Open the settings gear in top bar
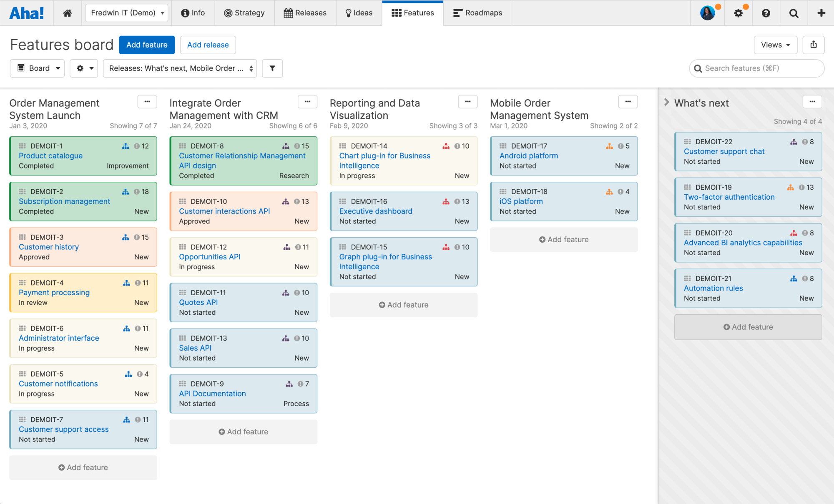 (739, 13)
